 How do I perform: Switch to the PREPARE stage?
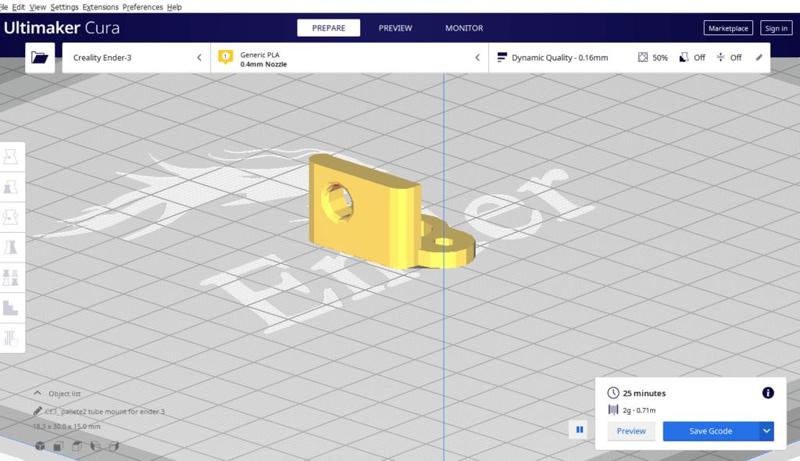[x=329, y=28]
